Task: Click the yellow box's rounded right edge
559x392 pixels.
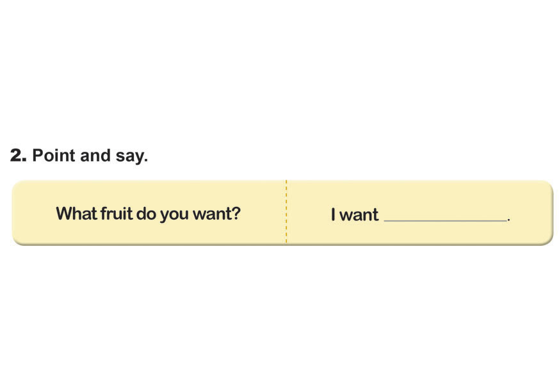Action: point(550,213)
